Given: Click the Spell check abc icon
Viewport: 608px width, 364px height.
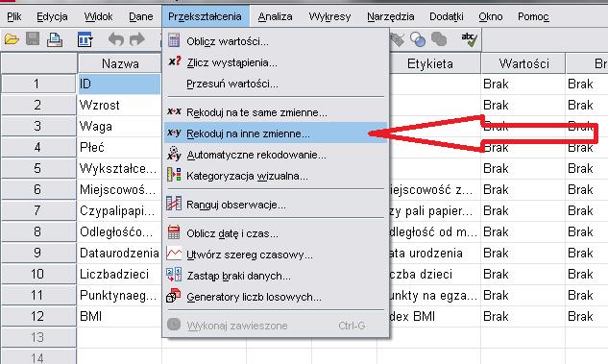Looking at the screenshot, I should pyautogui.click(x=469, y=39).
